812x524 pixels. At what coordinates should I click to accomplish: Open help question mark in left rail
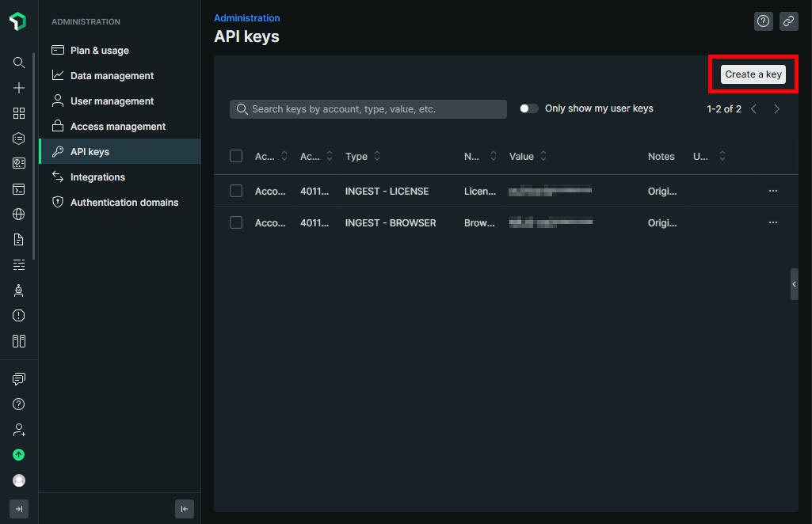pyautogui.click(x=19, y=404)
